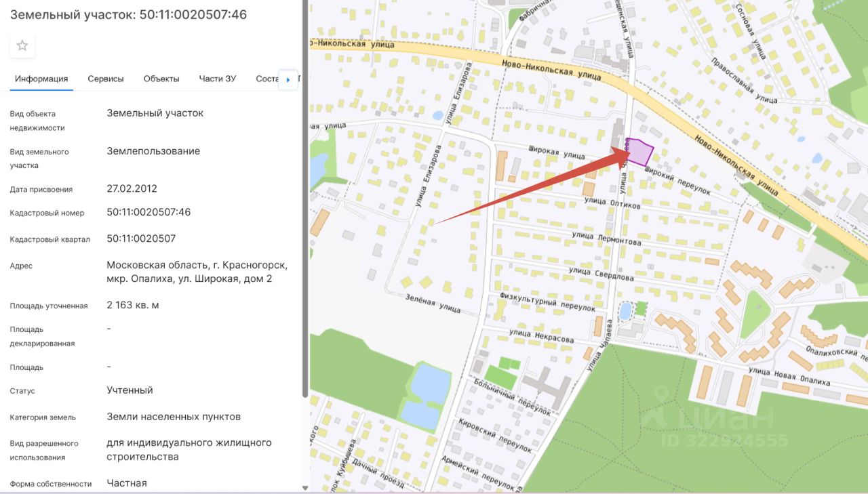
Task: Click the Православная улица map label
Action: [744, 80]
